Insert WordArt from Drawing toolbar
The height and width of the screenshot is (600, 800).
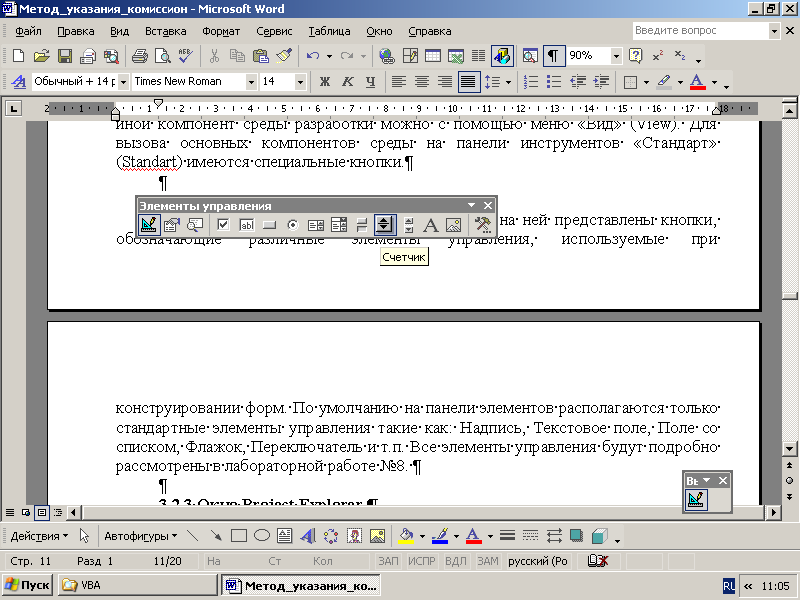[307, 536]
